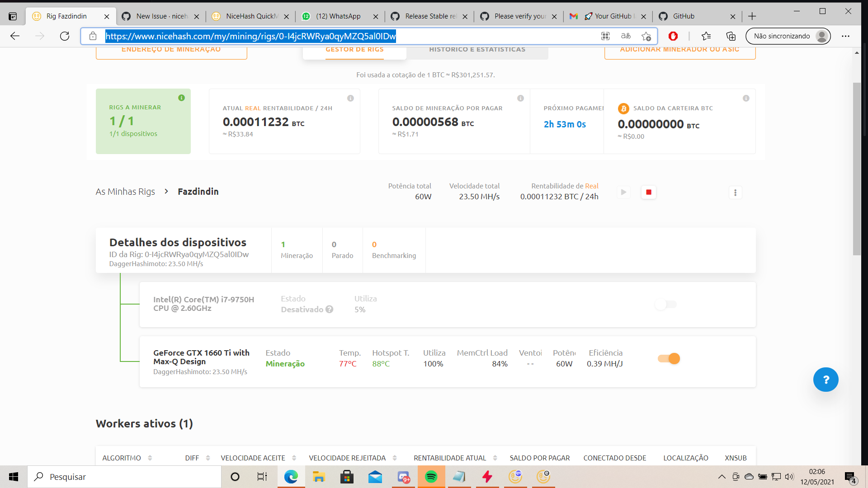Toggle the immersive reader icon in address bar
Image resolution: width=868 pixels, height=488 pixels.
pyautogui.click(x=626, y=36)
